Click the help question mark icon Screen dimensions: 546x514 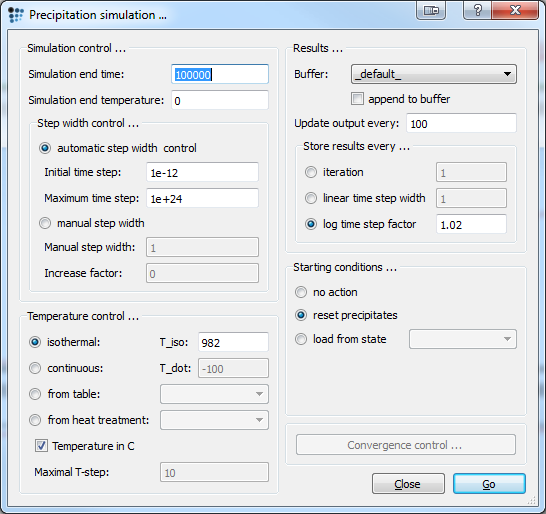pos(478,10)
